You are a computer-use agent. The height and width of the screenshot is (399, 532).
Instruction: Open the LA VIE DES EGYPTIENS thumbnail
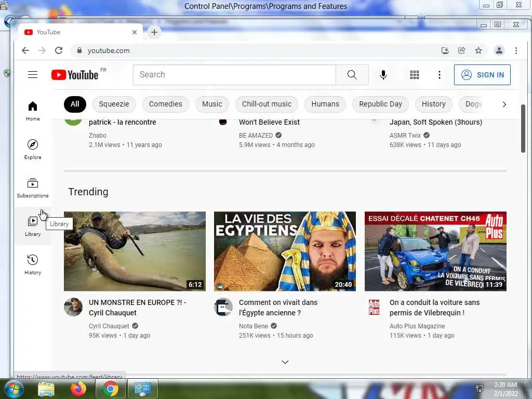[x=285, y=251]
